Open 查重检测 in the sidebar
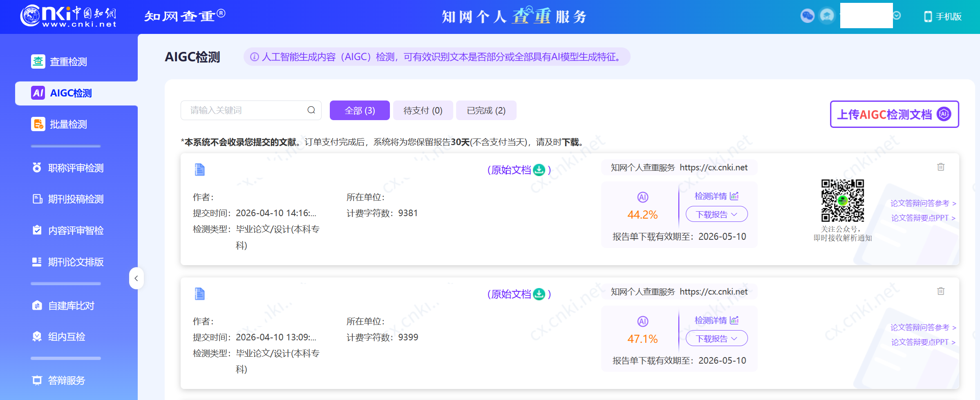The height and width of the screenshot is (400, 980). [68, 62]
